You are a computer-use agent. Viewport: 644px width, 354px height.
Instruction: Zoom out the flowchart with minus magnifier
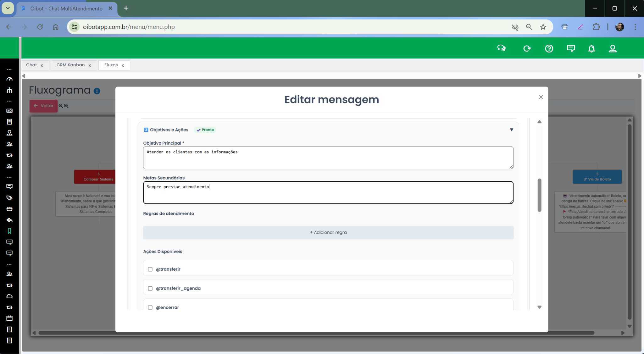coord(61,106)
